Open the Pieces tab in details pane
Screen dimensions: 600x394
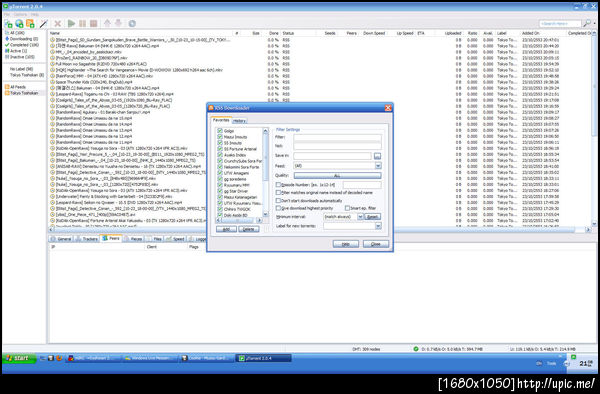pos(134,239)
